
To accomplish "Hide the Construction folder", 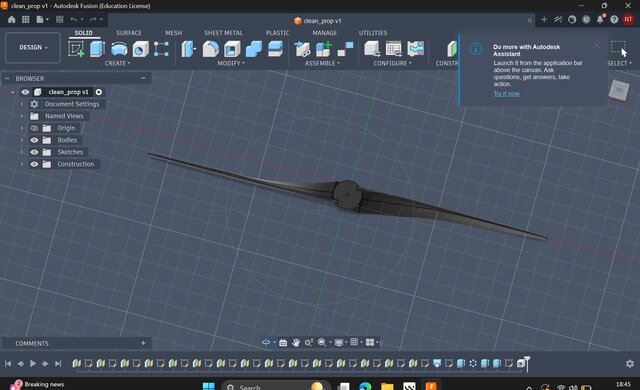I will pos(34,164).
